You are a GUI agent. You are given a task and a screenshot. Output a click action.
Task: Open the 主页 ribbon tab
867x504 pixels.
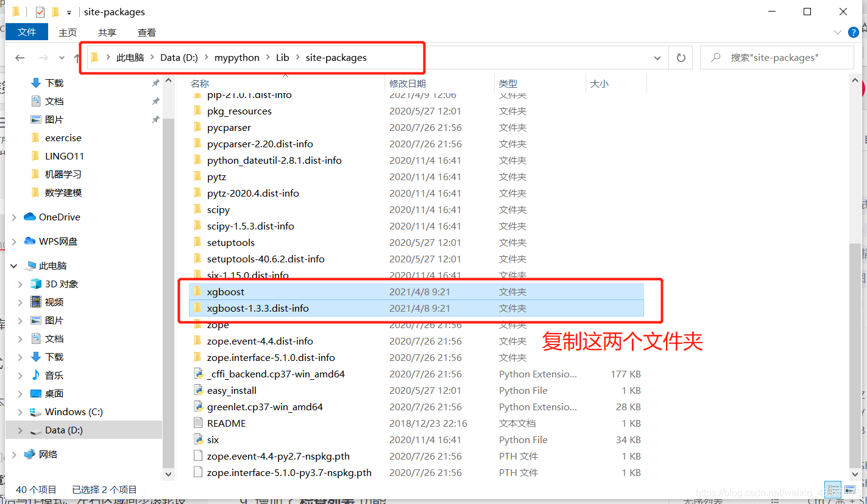pos(68,32)
